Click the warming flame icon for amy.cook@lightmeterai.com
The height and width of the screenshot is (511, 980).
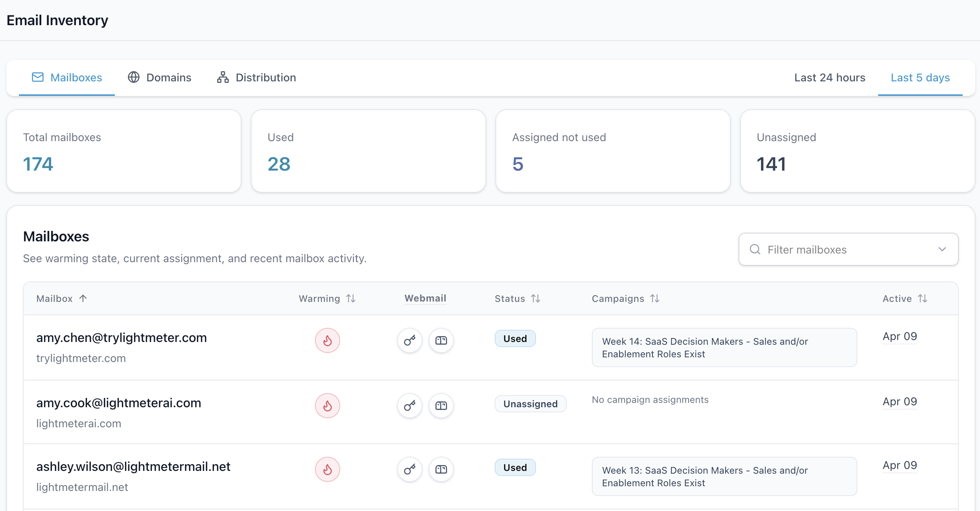click(x=327, y=406)
